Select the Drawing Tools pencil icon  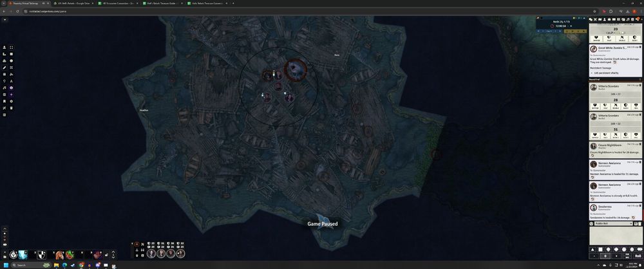[5, 68]
